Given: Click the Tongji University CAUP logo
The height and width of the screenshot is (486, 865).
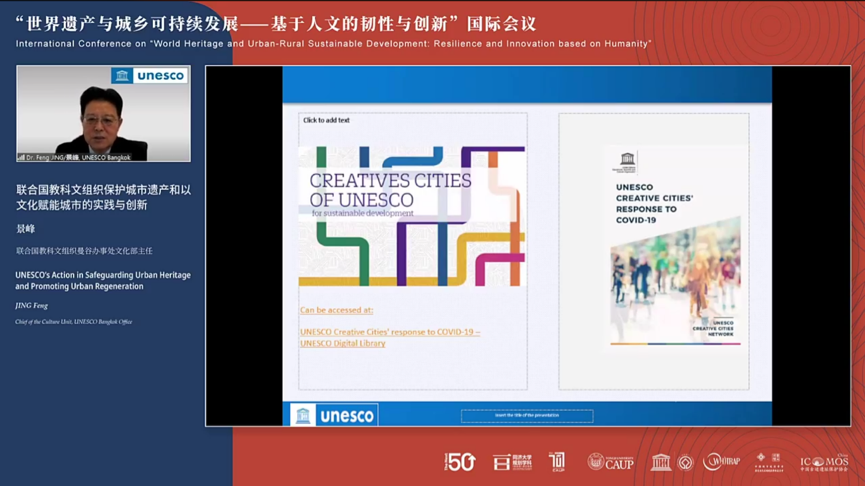Looking at the screenshot, I should (610, 462).
